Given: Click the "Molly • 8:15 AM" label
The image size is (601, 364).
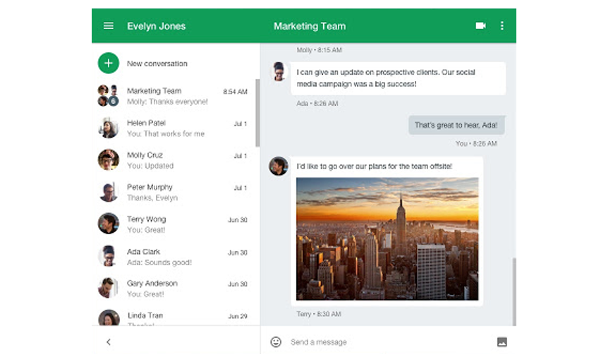Looking at the screenshot, I should point(320,50).
